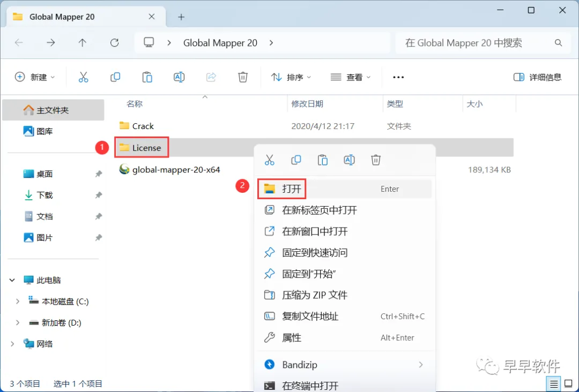Toggle the 详细信息 details pane
This screenshot has width=579, height=392.
[537, 77]
